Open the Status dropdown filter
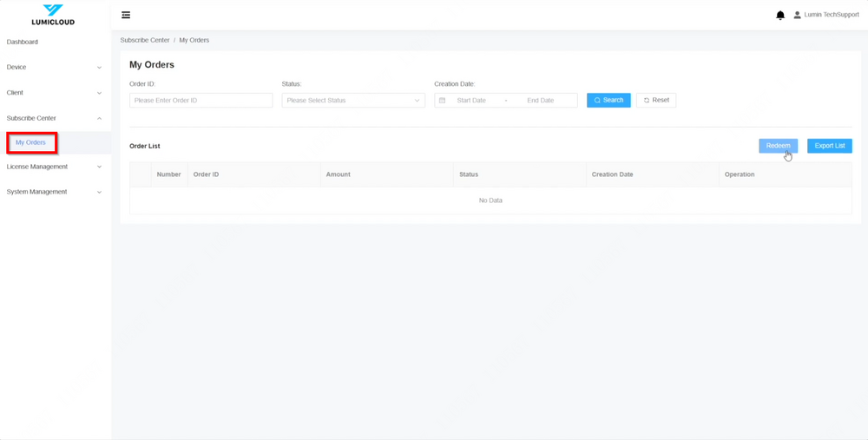Viewport: 868px width, 440px height. coord(353,101)
